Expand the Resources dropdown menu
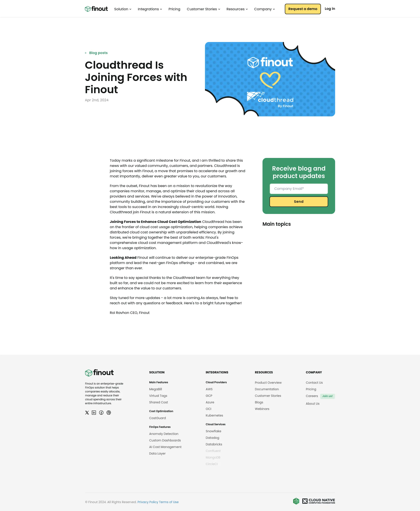The image size is (420, 511). 236,9
